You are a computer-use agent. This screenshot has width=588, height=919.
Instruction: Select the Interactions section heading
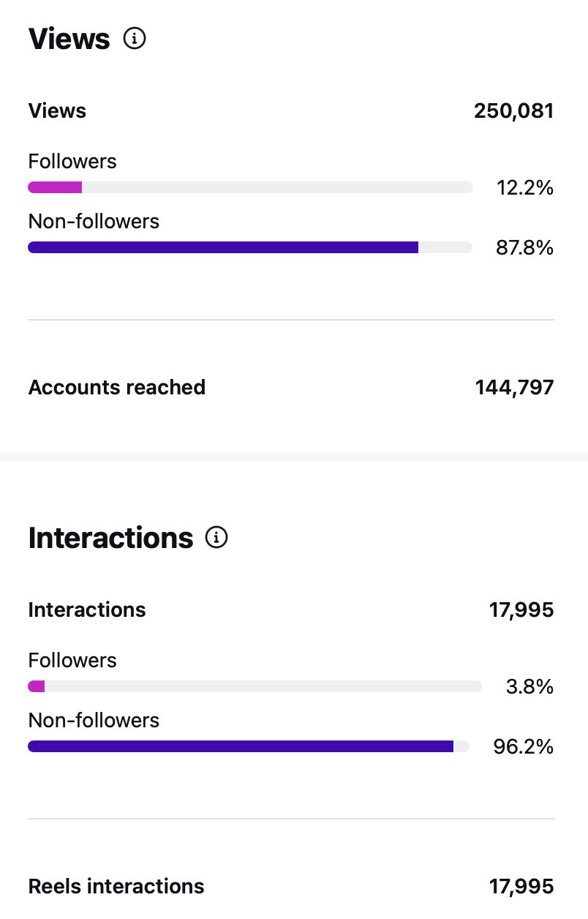pos(110,537)
